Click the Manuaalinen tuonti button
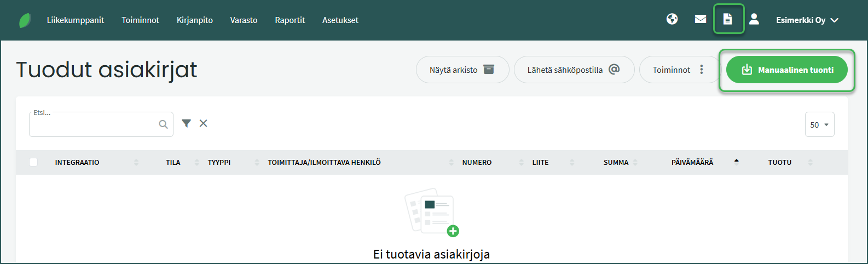Viewport: 868px width, 264px height. (x=786, y=70)
